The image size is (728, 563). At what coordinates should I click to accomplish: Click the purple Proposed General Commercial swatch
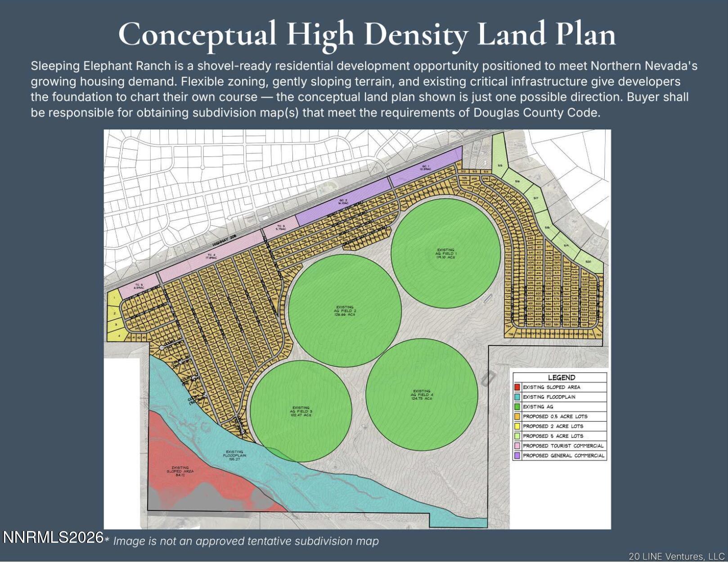click(517, 456)
